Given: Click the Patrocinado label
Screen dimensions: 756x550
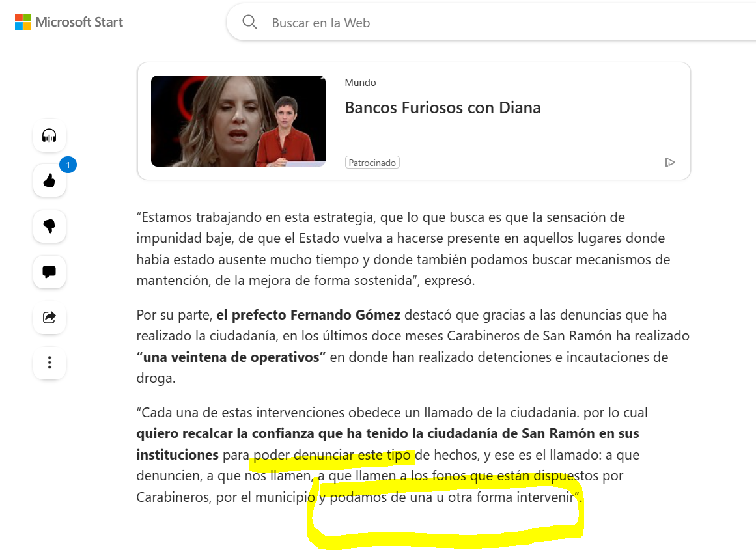Looking at the screenshot, I should (372, 163).
